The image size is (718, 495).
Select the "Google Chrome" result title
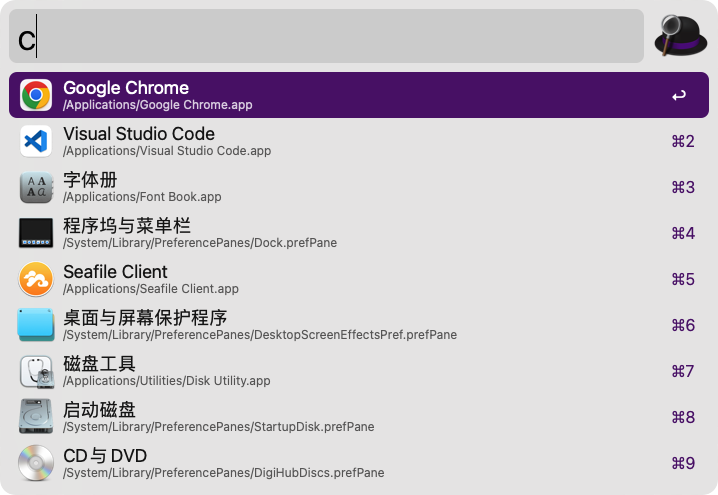point(126,87)
